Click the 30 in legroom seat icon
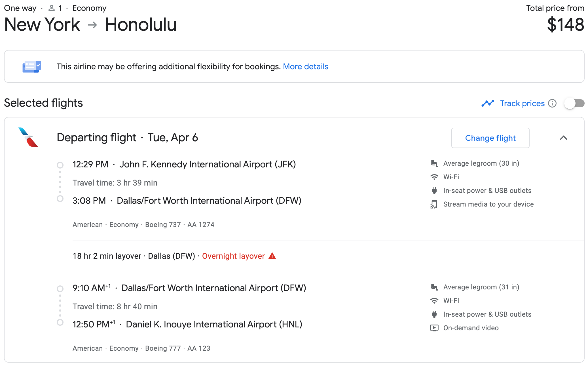 (434, 163)
